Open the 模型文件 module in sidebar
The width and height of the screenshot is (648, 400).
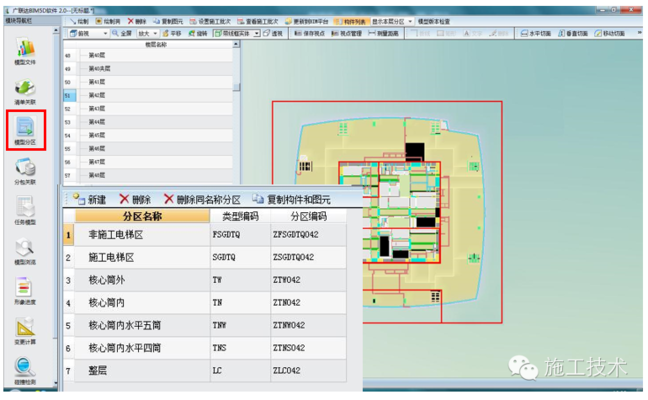click(x=25, y=50)
